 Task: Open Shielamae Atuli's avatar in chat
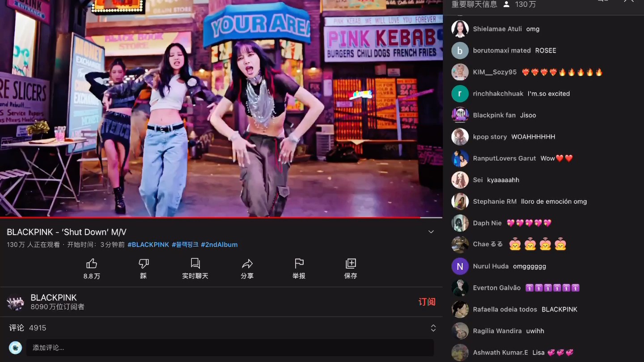pos(460,29)
